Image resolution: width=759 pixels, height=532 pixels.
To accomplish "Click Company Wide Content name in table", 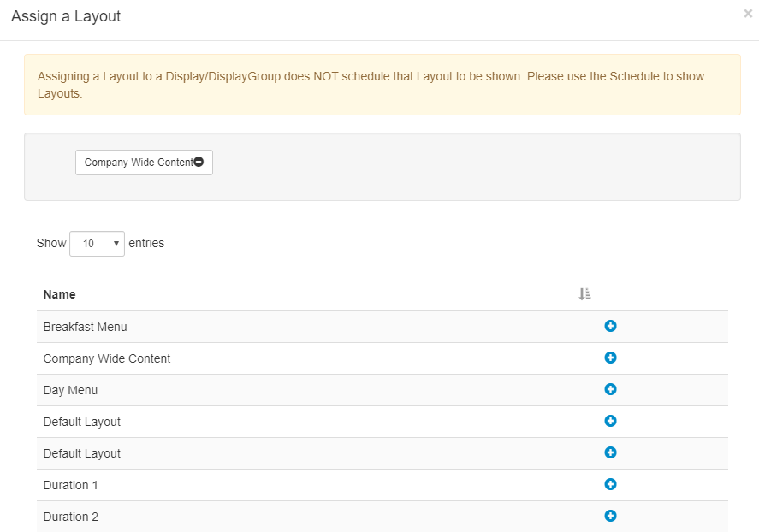I will click(x=107, y=358).
